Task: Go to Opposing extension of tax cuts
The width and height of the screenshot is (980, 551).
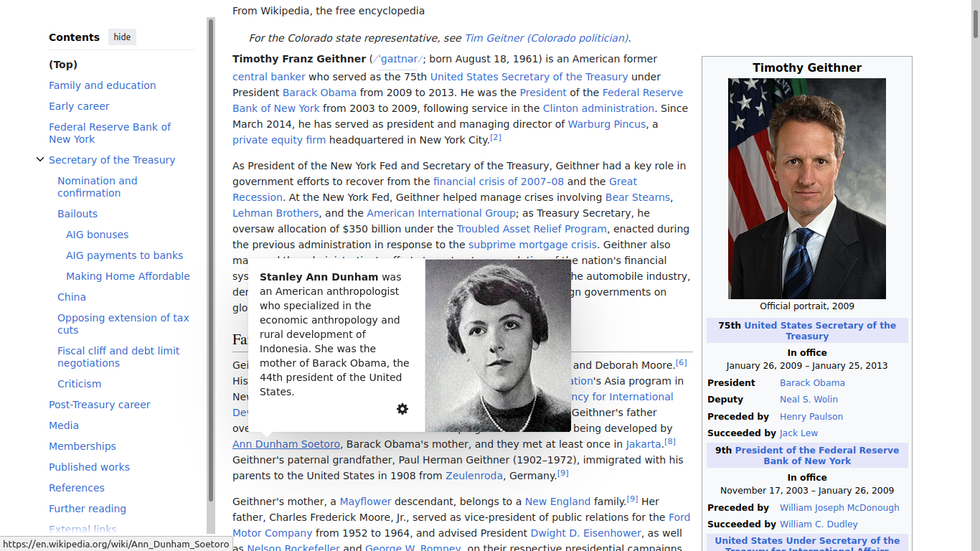Action: 123,324
